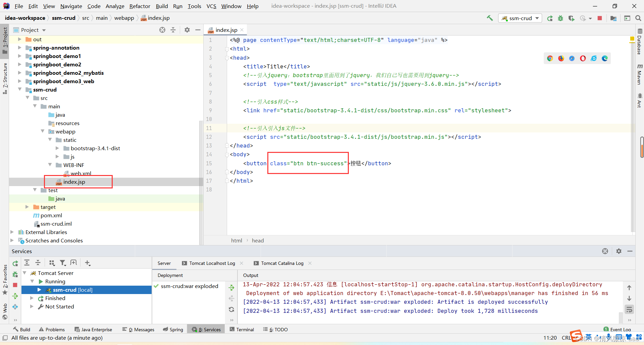Toggle tool window bars at bottom-left corner
Image resolution: width=644 pixels, height=345 pixels.
[5, 338]
